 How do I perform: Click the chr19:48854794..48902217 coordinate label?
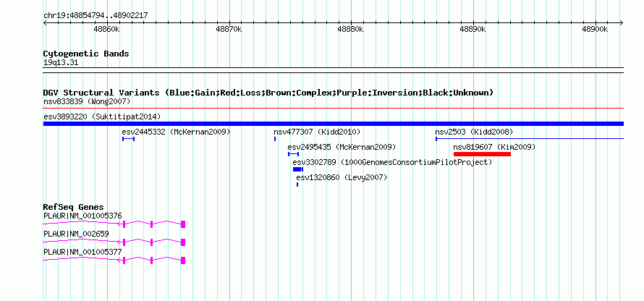(96, 16)
